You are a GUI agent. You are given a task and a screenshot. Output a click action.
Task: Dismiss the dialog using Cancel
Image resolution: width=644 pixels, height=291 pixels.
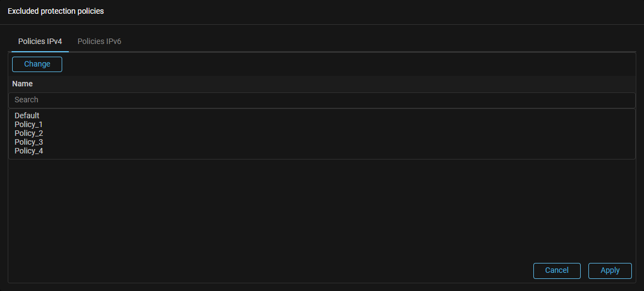tap(556, 271)
